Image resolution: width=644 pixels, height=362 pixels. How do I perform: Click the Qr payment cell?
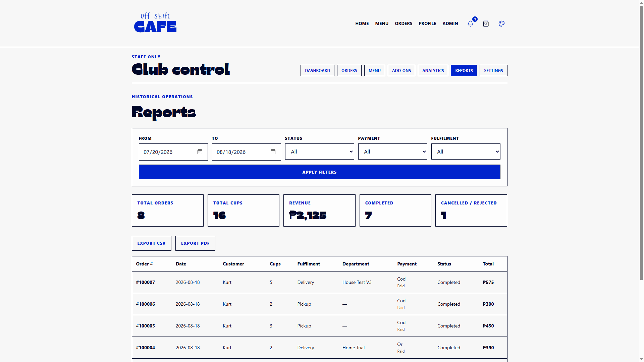pos(400,344)
